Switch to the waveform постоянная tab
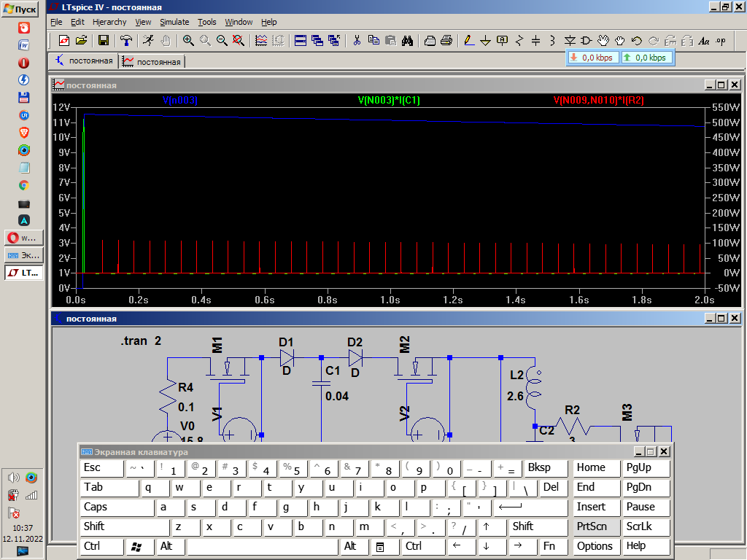This screenshot has height=560, width=747. click(152, 62)
